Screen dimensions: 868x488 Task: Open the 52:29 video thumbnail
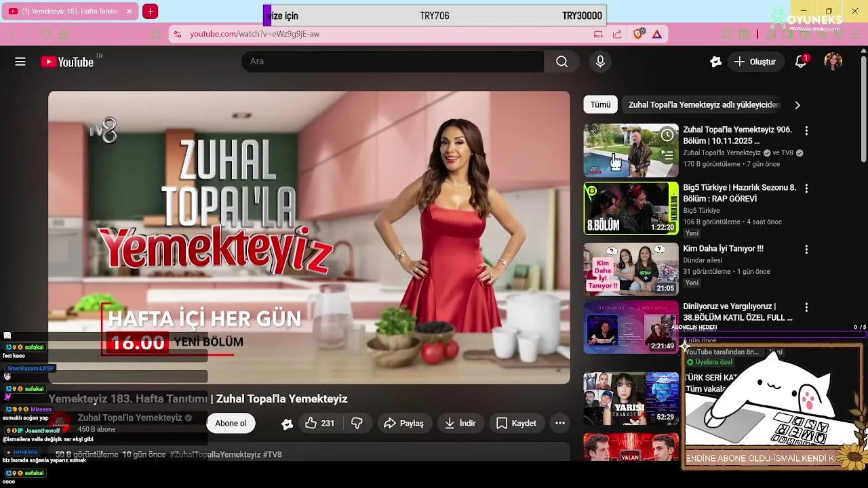point(631,399)
